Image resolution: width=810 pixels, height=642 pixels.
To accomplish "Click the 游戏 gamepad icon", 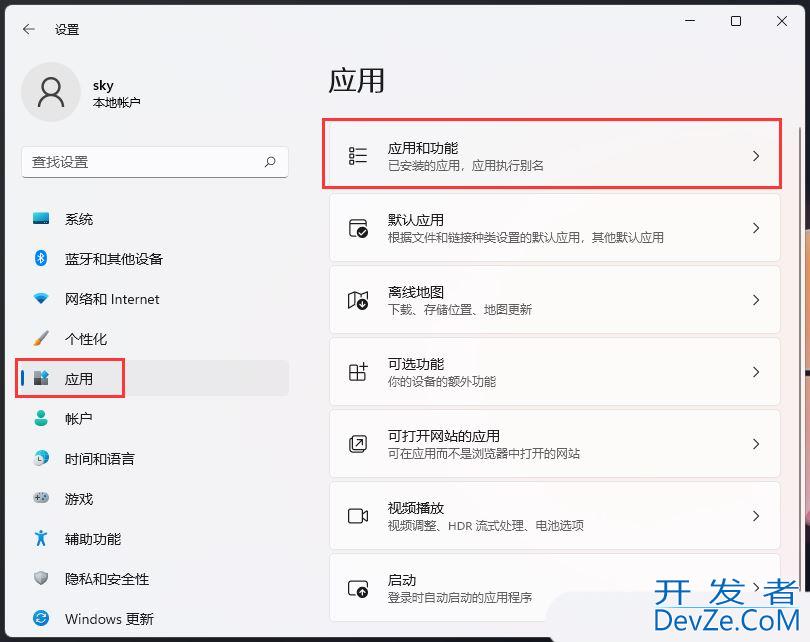I will pos(41,498).
